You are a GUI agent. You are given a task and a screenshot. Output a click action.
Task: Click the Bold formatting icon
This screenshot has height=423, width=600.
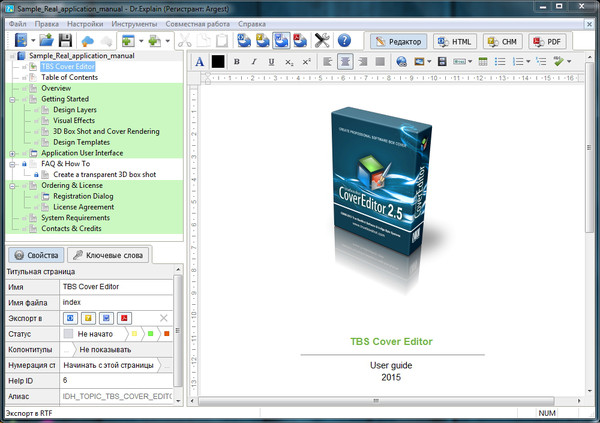tap(237, 62)
